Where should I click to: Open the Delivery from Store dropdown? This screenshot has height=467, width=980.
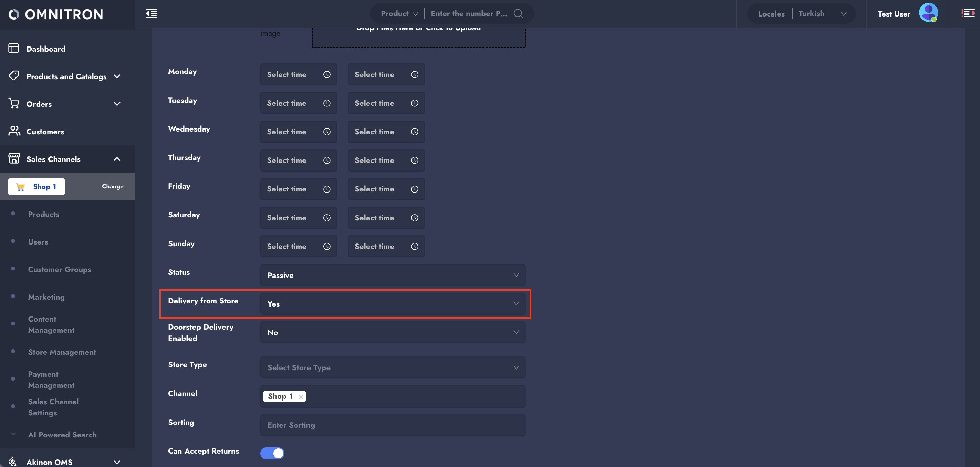392,304
